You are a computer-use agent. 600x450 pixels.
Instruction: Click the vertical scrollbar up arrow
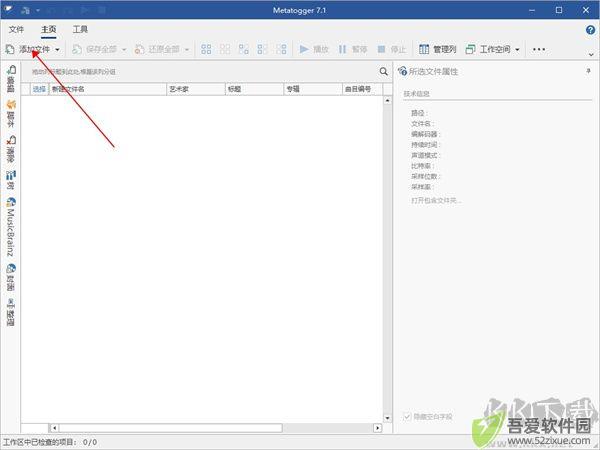387,100
